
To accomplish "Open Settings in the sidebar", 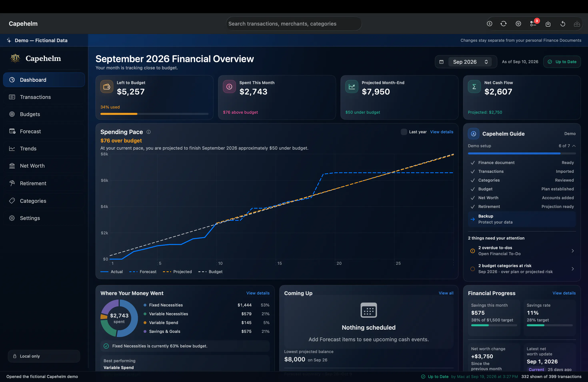I will point(44,218).
